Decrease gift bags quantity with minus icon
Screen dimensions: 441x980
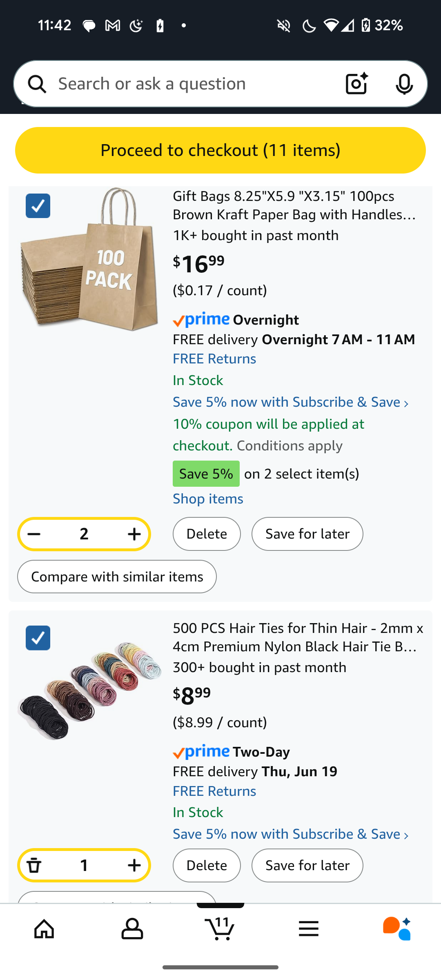pyautogui.click(x=34, y=534)
